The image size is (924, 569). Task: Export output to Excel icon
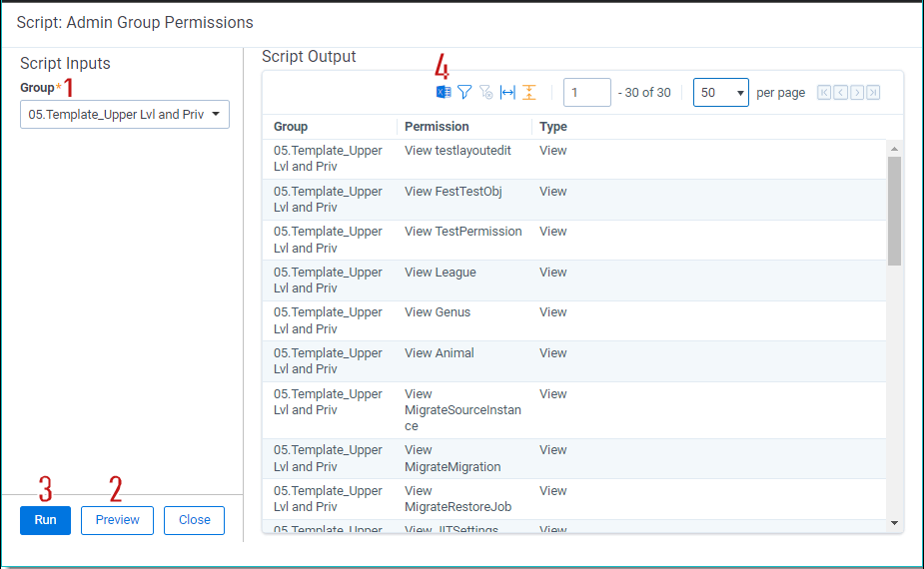(x=444, y=93)
